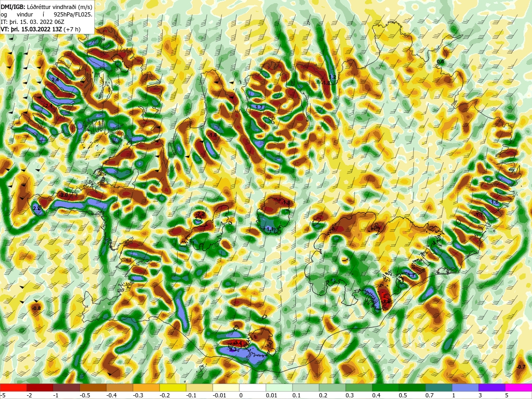Click the 'IT: þri. 15. 03. 2022 06Z' line
The image size is (532, 399).
pos(32,22)
